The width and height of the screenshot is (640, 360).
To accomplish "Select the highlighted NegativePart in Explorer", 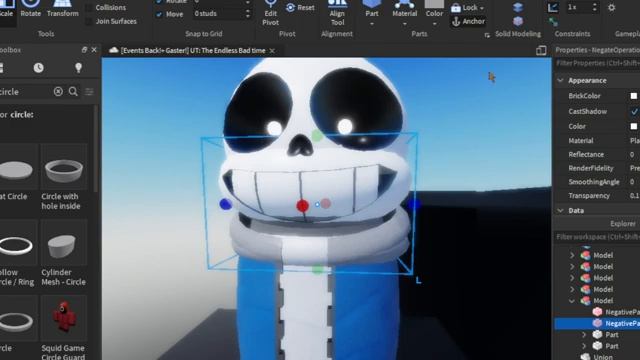I will pos(597,323).
